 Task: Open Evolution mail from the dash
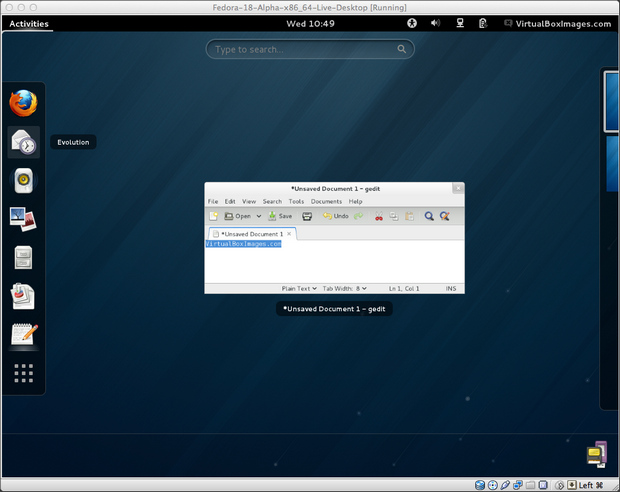point(23,142)
